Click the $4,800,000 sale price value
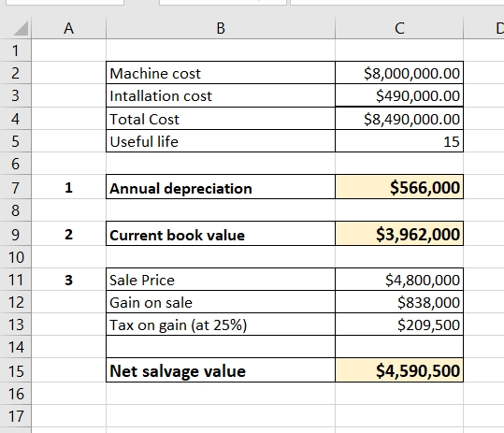 coord(399,280)
